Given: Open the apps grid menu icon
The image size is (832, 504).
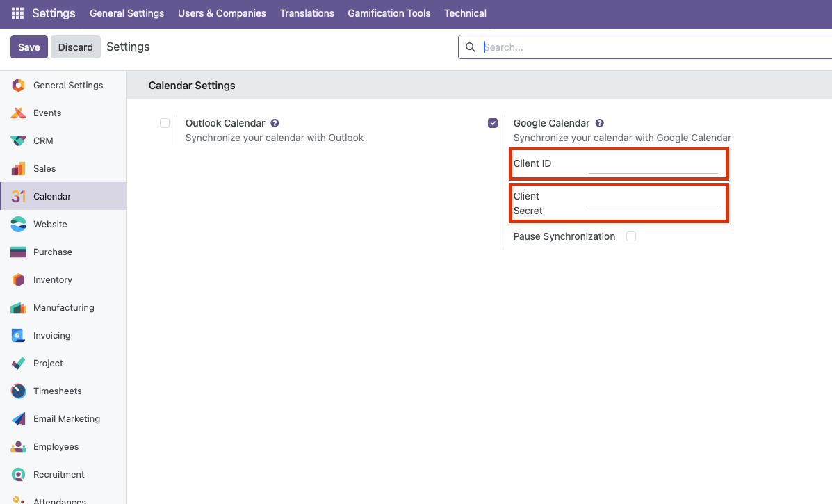Looking at the screenshot, I should [17, 13].
